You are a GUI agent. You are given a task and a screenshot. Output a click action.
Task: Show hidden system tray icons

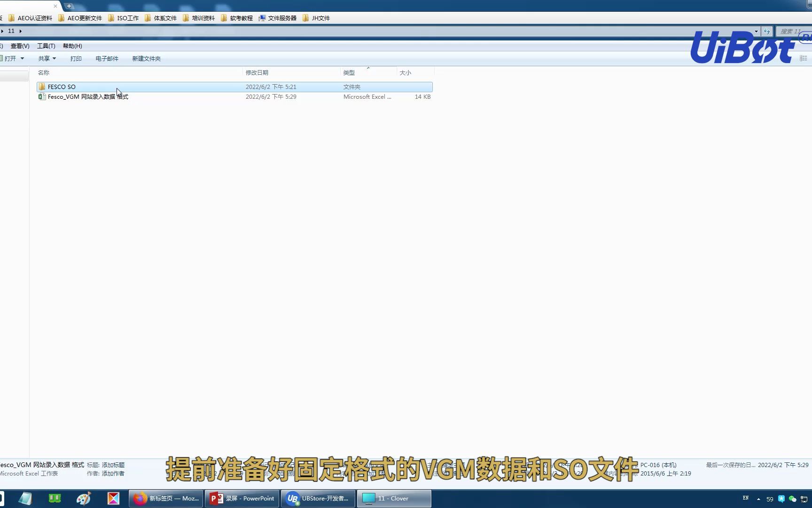click(x=758, y=499)
